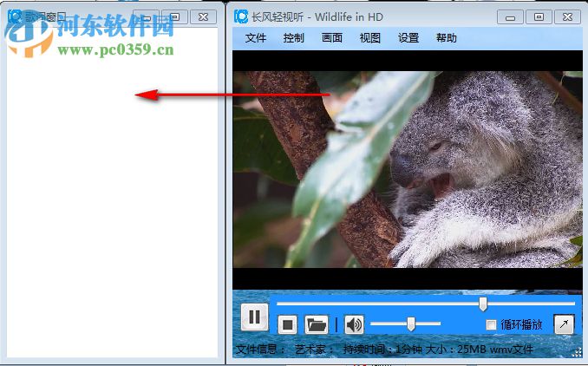
Task: Click the arrow button beside 循环播放
Action: (564, 324)
